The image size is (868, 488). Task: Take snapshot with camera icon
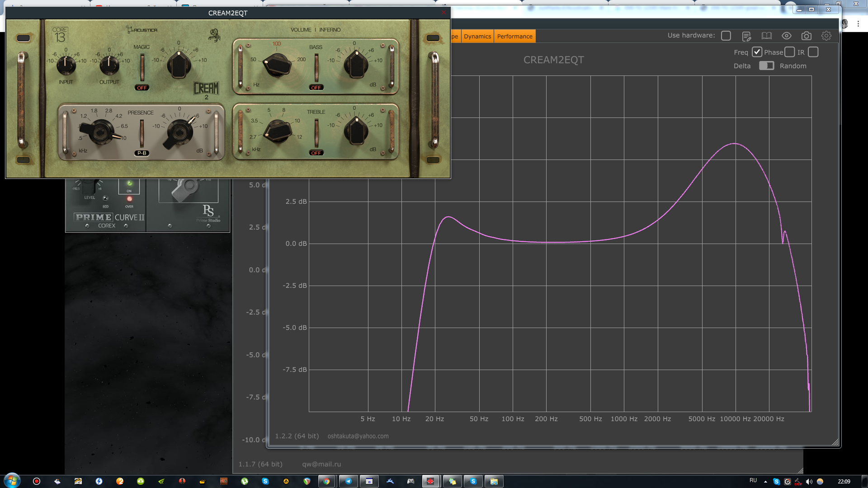[806, 36]
